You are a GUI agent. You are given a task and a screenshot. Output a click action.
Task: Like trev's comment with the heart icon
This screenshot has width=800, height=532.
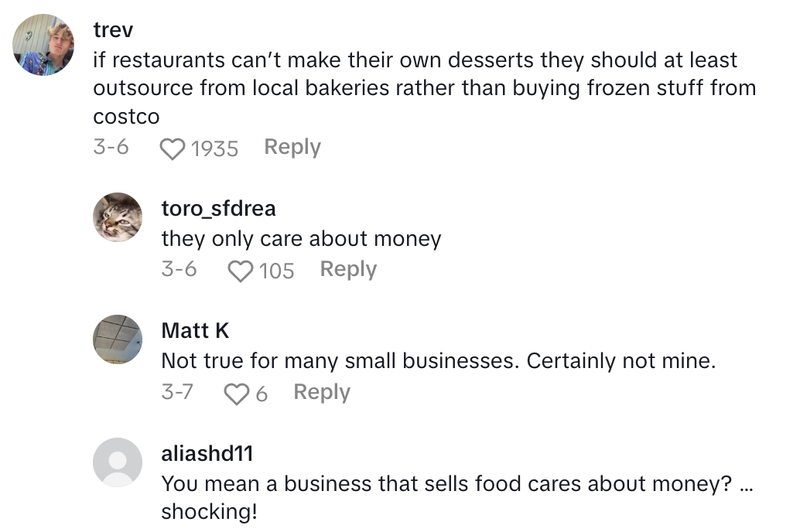[172, 148]
